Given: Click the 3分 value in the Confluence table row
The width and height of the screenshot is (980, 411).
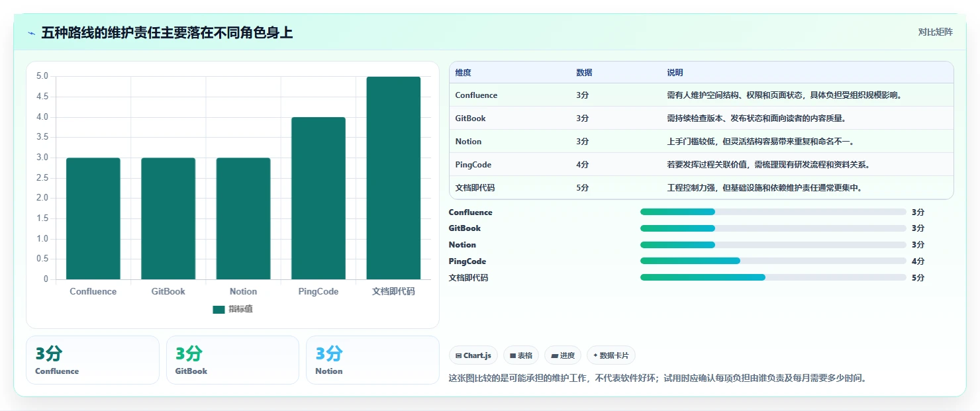Looking at the screenshot, I should [x=582, y=95].
